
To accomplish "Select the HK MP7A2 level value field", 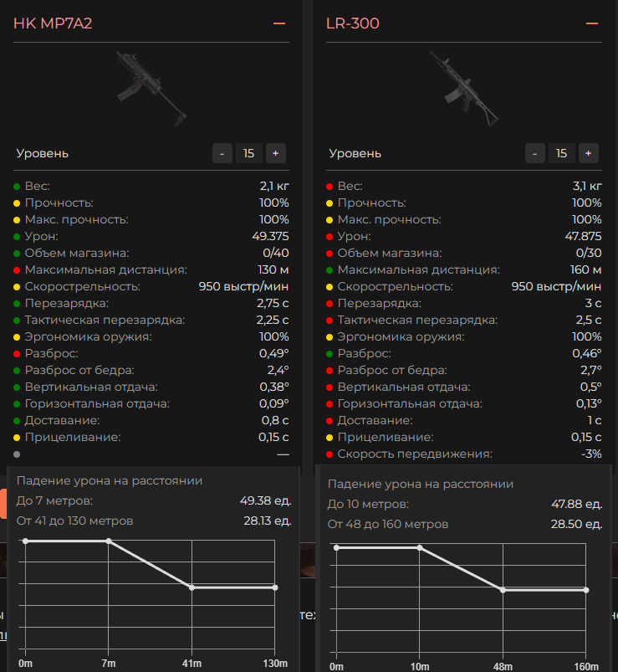I will click(249, 153).
